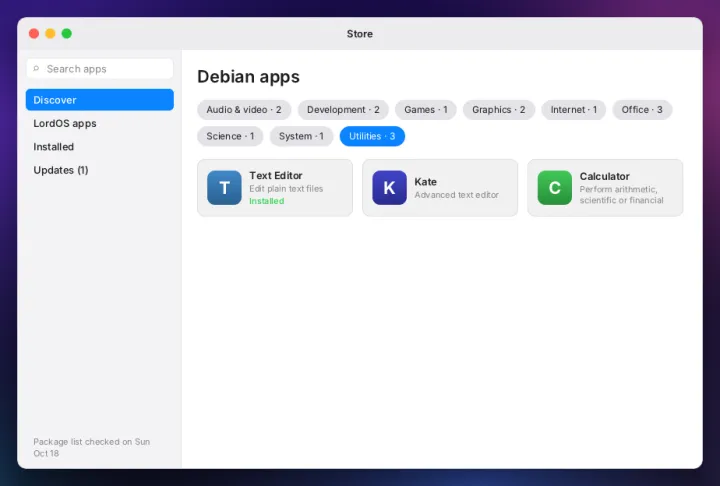Click 'Edit plain text files' description
Viewport: 720px width, 486px height.
coord(286,188)
